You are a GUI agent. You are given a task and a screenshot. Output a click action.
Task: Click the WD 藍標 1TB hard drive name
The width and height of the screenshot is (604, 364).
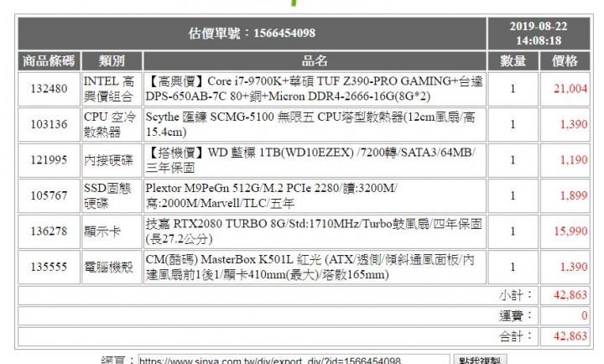point(310,160)
